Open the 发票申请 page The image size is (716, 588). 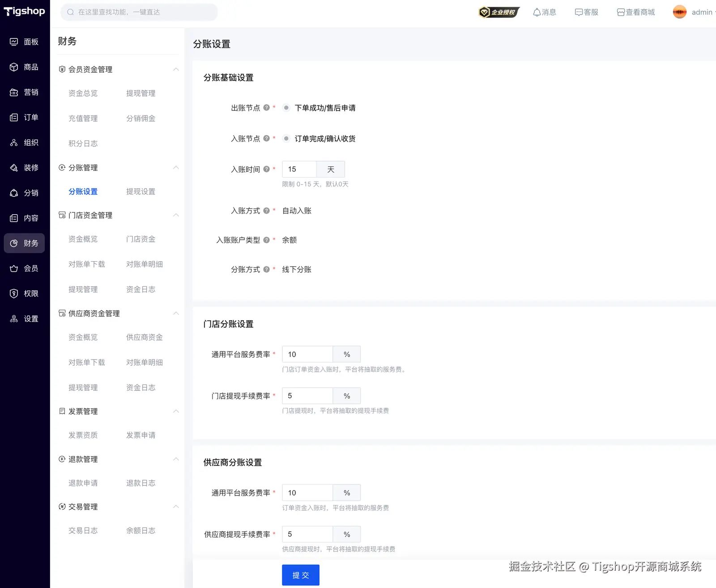[141, 435]
